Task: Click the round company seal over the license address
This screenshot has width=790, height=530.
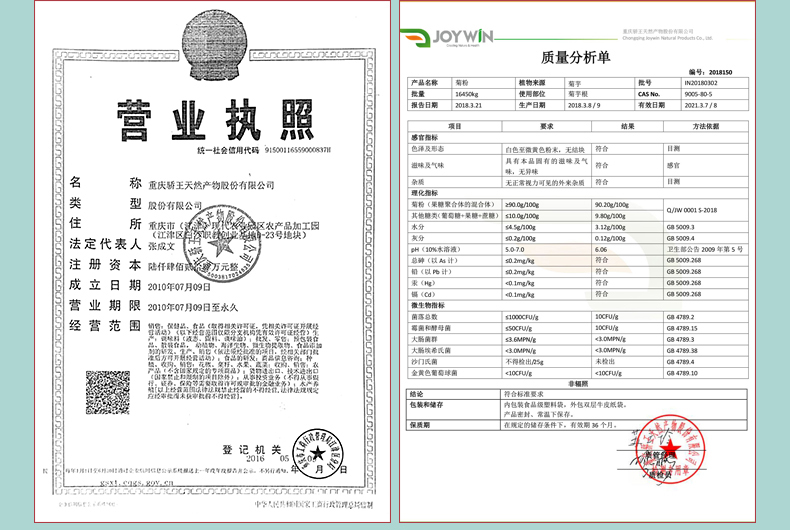Action: (222, 244)
